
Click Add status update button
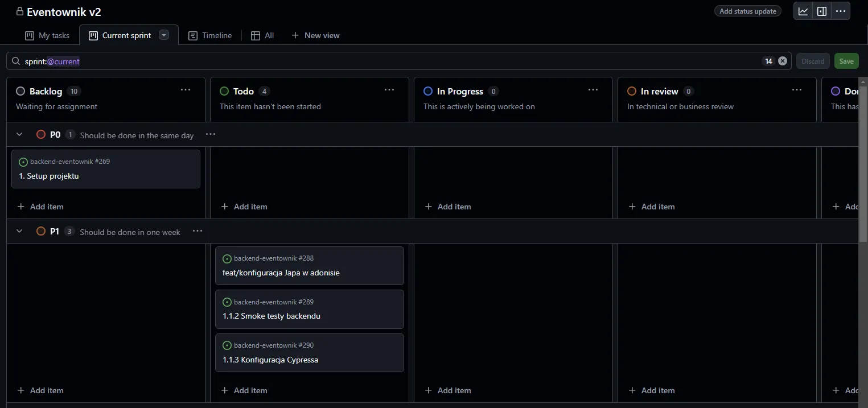[747, 11]
